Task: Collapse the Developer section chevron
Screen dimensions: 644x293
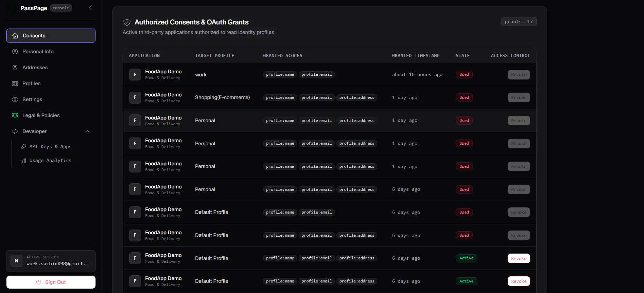Action: point(87,131)
